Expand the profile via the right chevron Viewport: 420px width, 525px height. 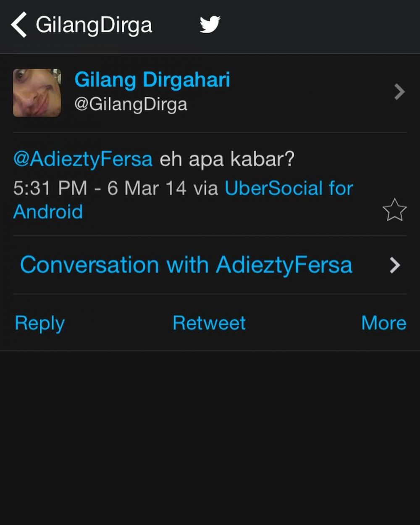(x=397, y=92)
